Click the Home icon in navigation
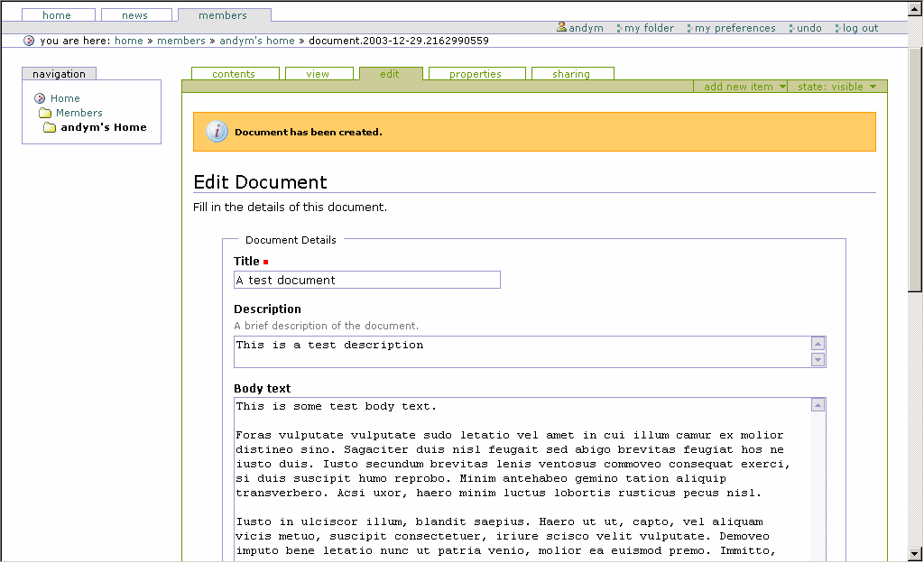 point(40,98)
